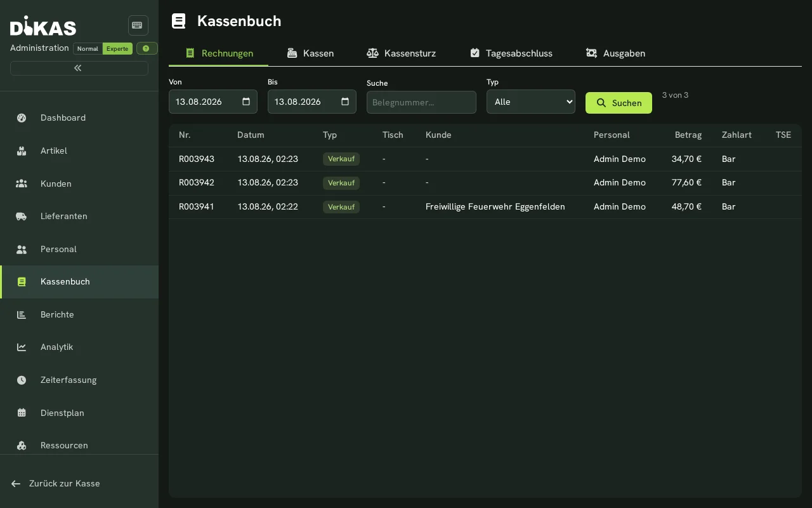The image size is (812, 508).
Task: Click the Von date field
Action: coord(213,102)
